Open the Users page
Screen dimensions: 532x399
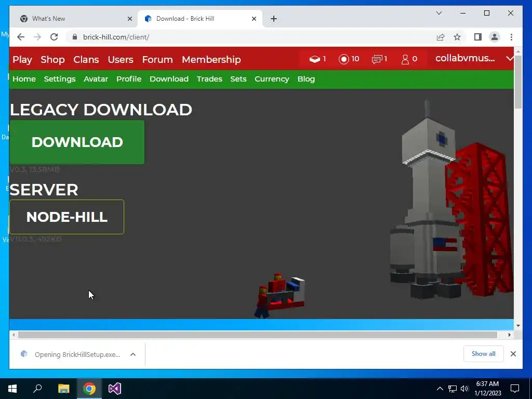121,59
